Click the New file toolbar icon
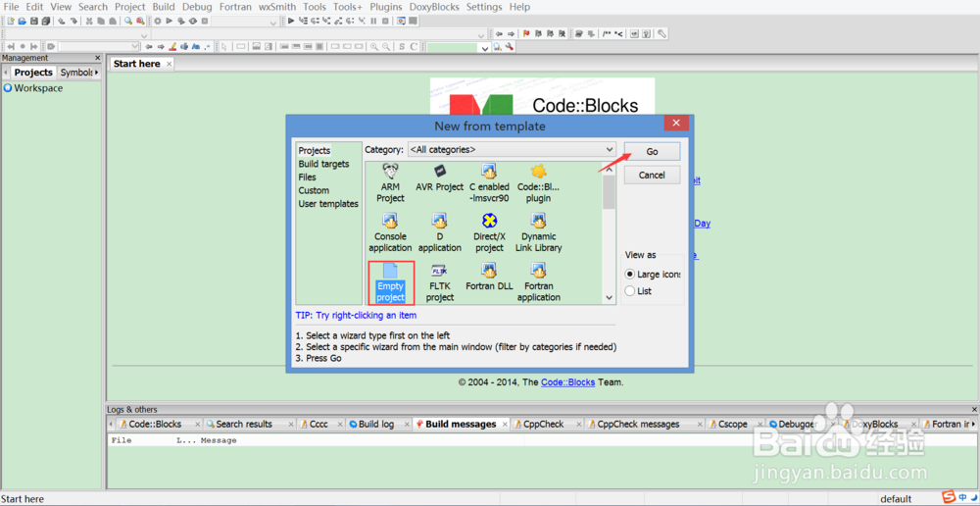980x506 pixels. (x=11, y=21)
